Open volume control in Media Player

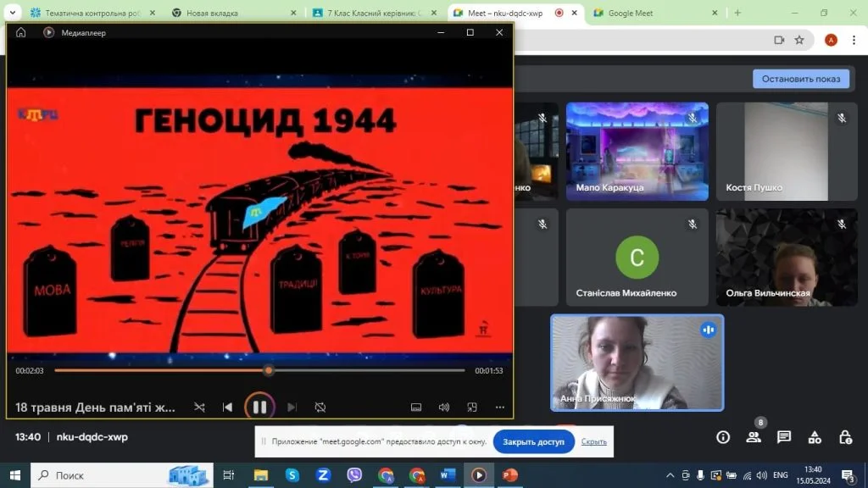coord(444,408)
